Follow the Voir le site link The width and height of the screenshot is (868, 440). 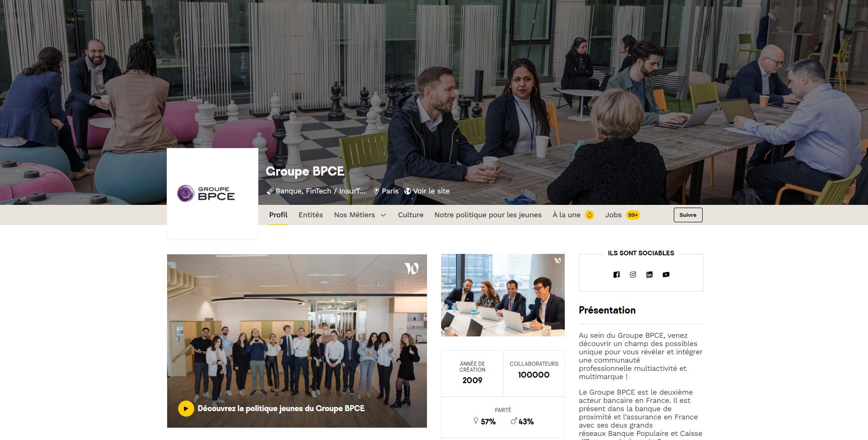pyautogui.click(x=431, y=191)
